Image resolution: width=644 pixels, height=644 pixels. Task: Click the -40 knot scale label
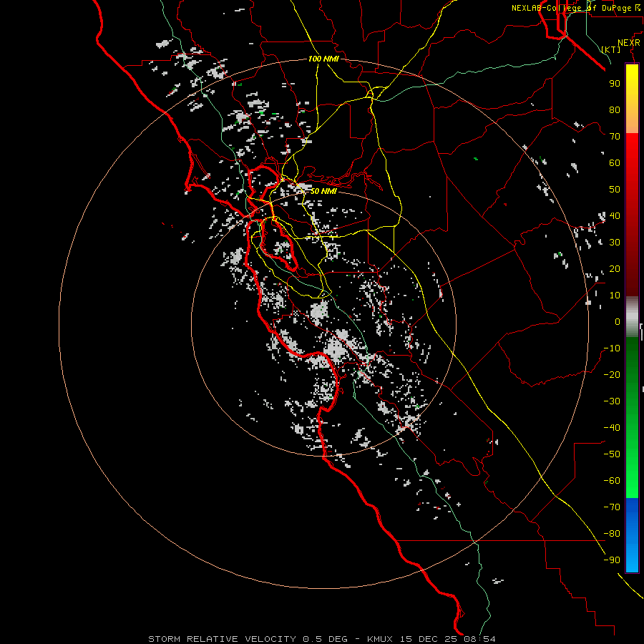point(612,428)
